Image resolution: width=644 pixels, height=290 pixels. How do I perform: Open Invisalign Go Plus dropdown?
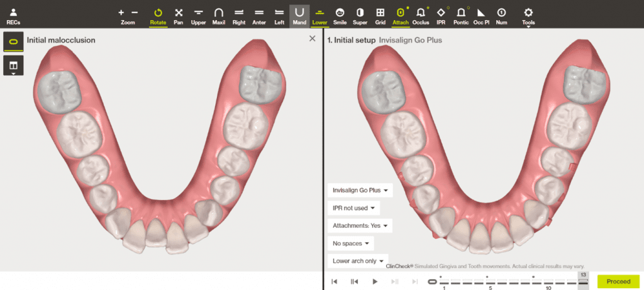coord(360,190)
